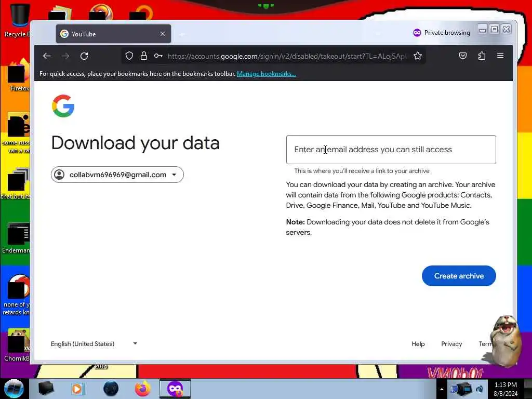Click the Private browsing indicator
Image resolution: width=532 pixels, height=399 pixels.
tap(442, 33)
